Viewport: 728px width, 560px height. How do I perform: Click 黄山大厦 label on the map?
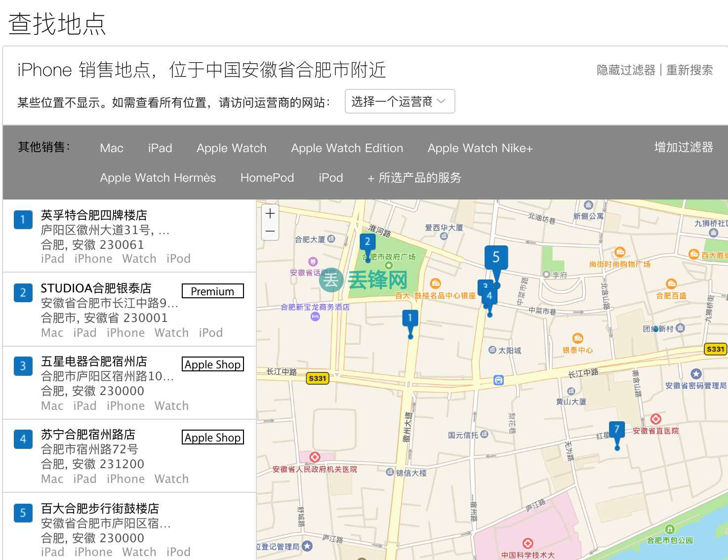tap(571, 402)
